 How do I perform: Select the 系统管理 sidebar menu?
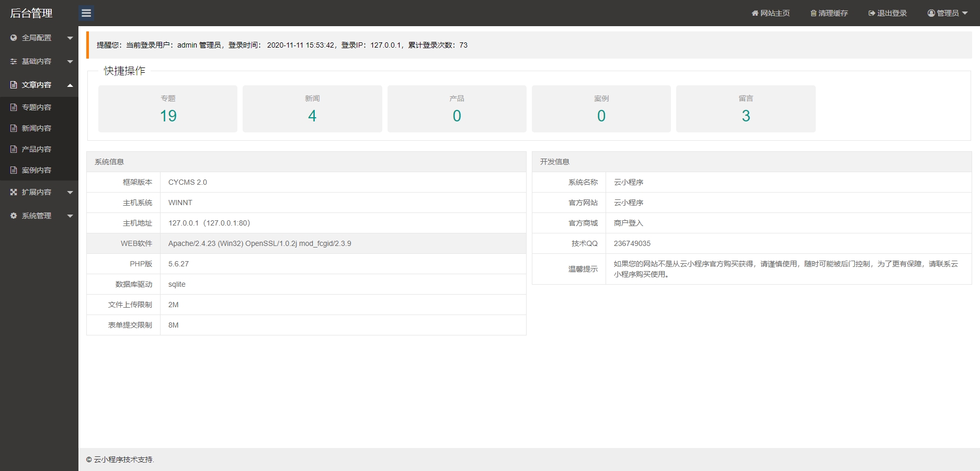39,216
